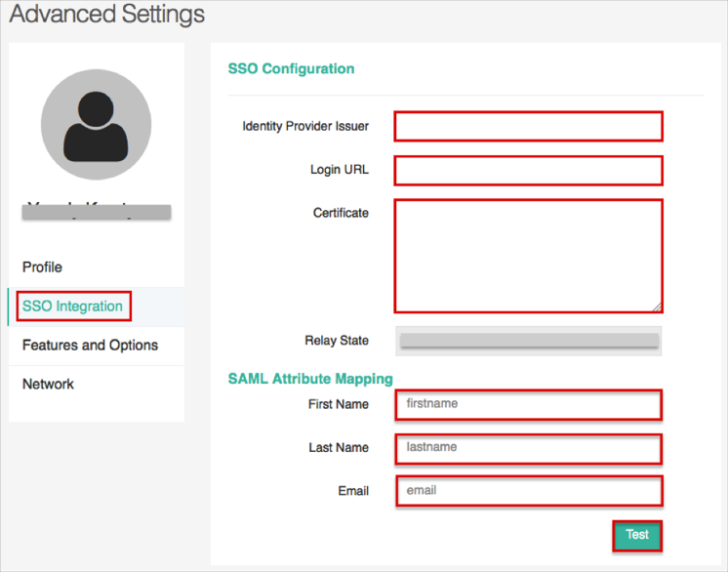728x572 pixels.
Task: Go to Features and Options
Action: pos(90,346)
